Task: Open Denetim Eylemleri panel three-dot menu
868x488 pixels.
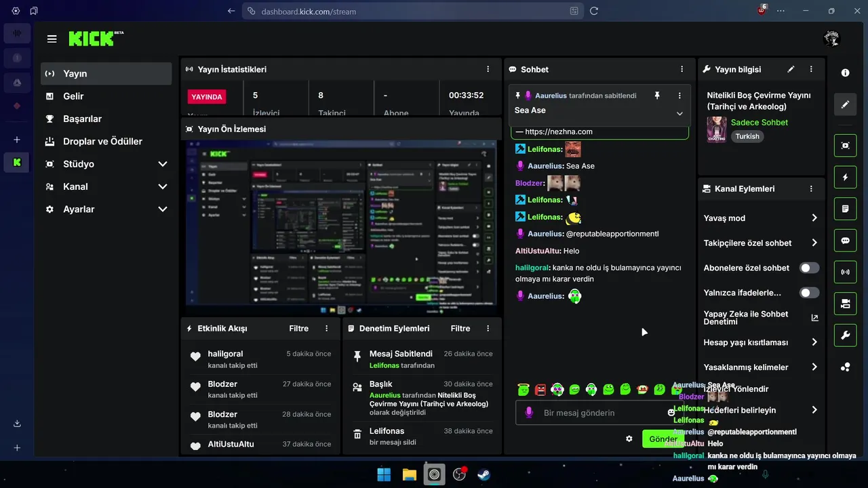Action: tap(488, 328)
